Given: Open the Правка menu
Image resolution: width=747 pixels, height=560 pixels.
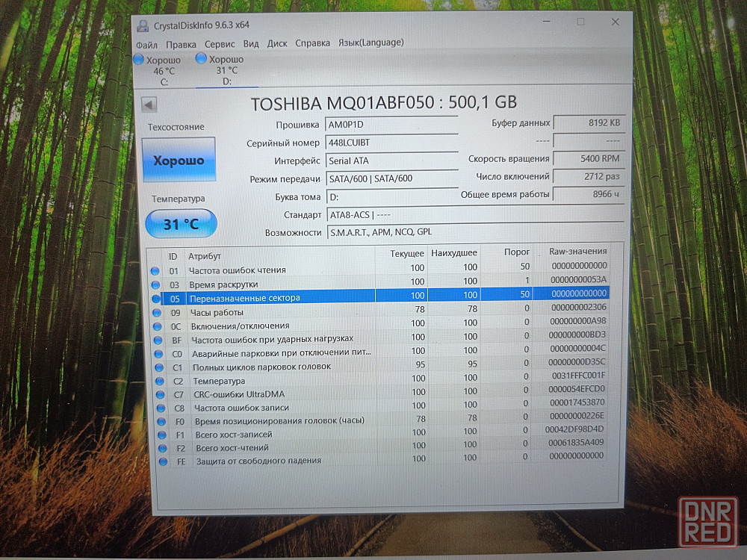Looking at the screenshot, I should coord(181,44).
